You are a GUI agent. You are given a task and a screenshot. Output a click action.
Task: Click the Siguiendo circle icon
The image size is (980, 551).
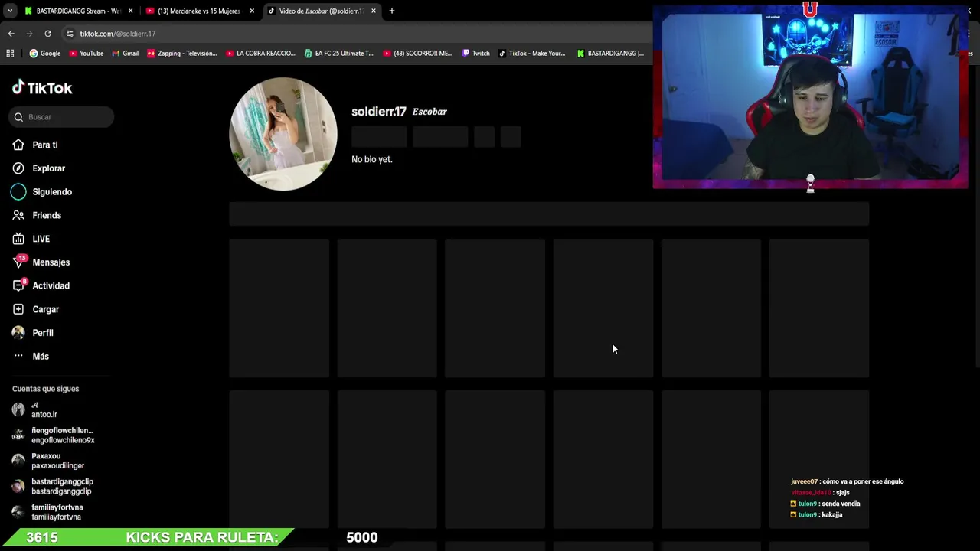[x=18, y=192]
